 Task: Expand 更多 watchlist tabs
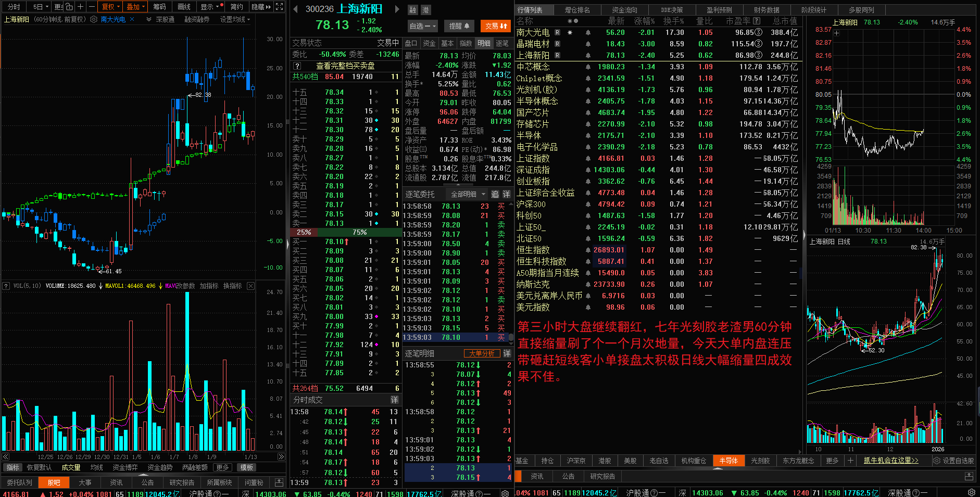pos(832,461)
